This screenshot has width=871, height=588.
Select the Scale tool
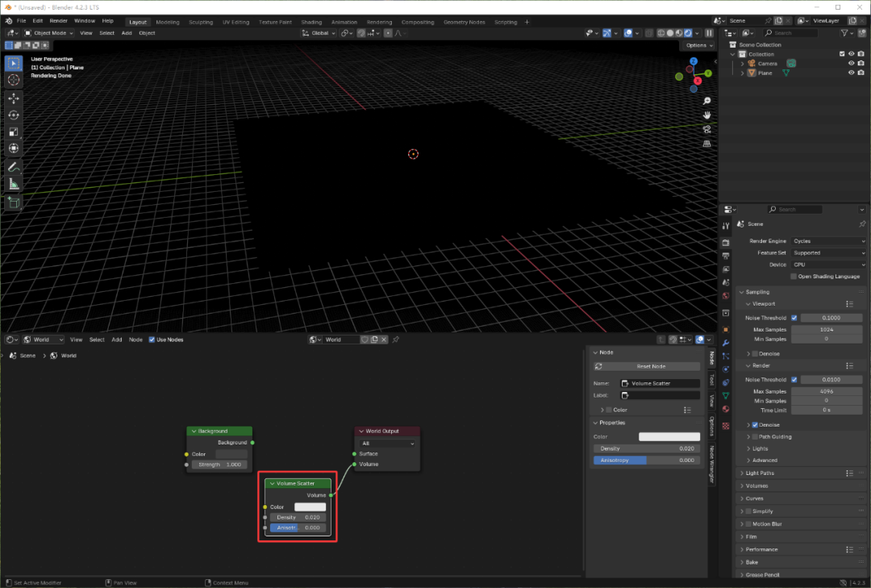click(14, 131)
